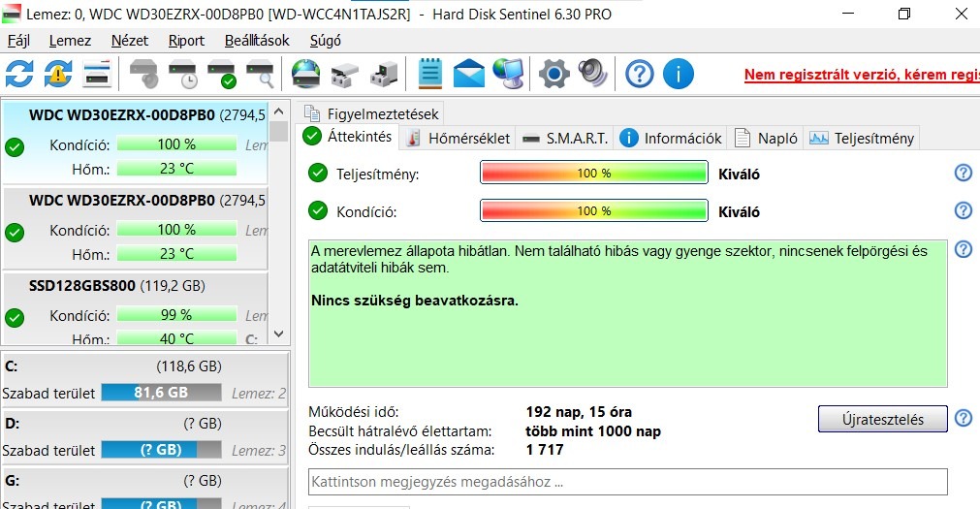Open the Nézet menu

click(129, 41)
